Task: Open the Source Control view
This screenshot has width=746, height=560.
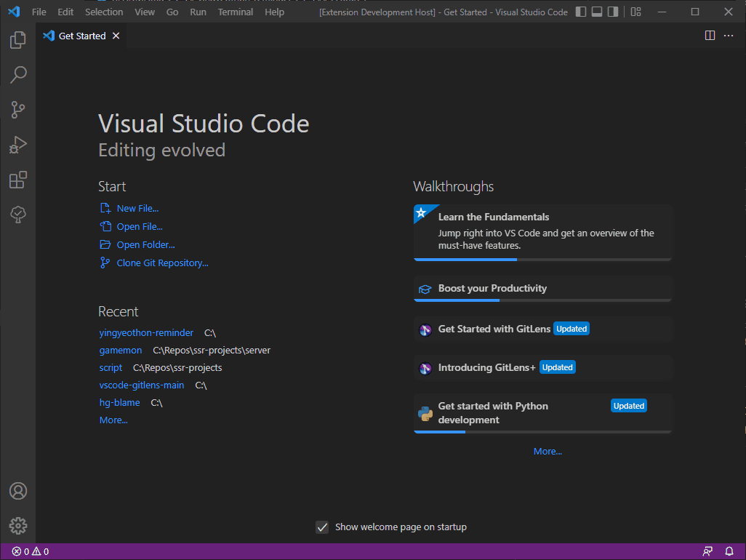Action: tap(17, 110)
